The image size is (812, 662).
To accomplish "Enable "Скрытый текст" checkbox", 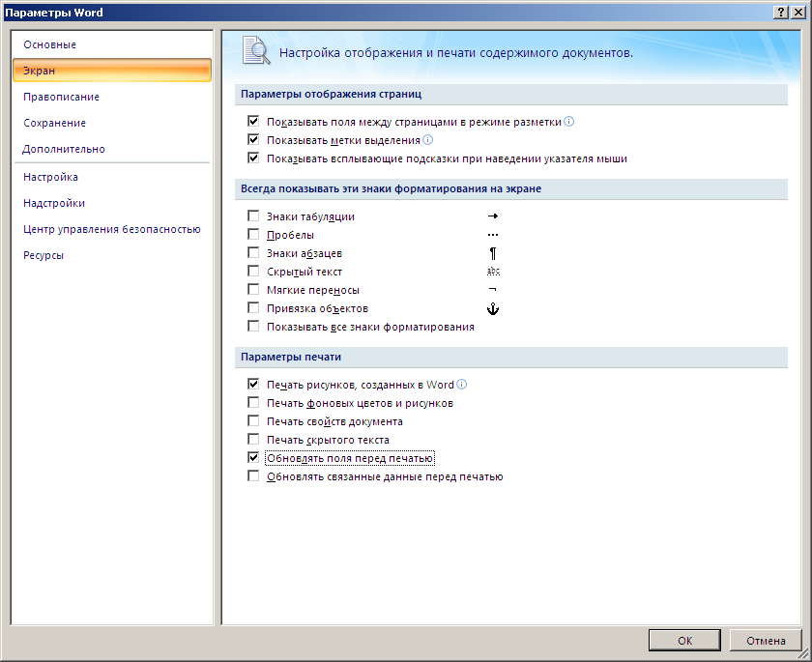I will (253, 272).
